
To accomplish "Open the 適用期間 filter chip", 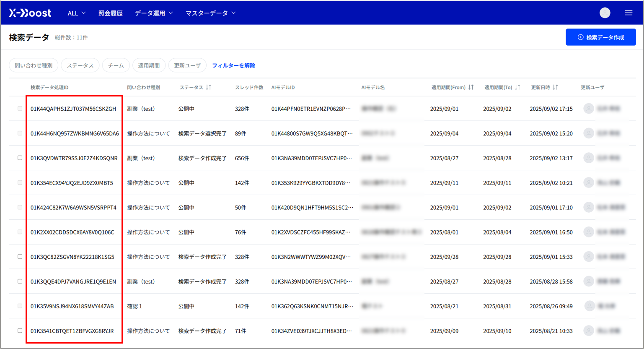I will pos(149,65).
